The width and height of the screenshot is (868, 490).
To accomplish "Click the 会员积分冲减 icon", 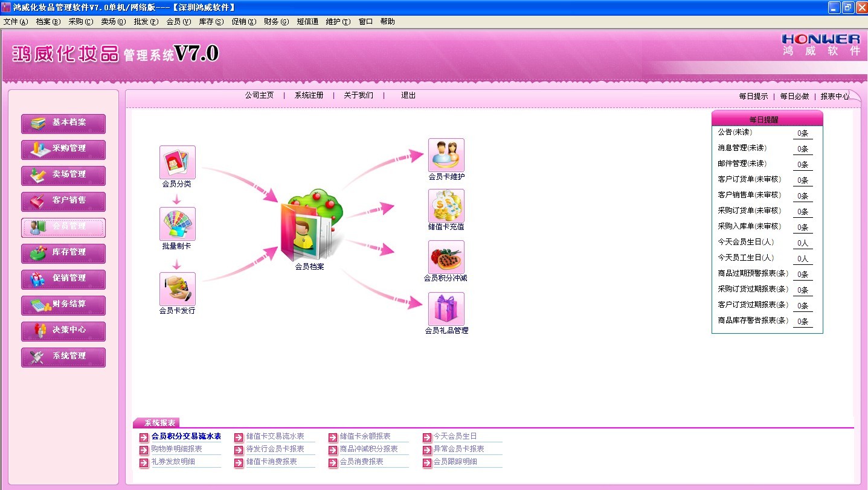I will [x=446, y=257].
